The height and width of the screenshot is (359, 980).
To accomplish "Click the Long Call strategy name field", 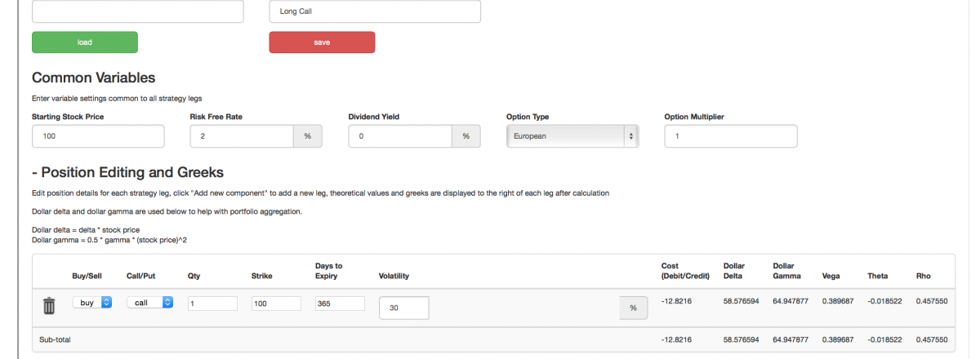I will click(375, 11).
